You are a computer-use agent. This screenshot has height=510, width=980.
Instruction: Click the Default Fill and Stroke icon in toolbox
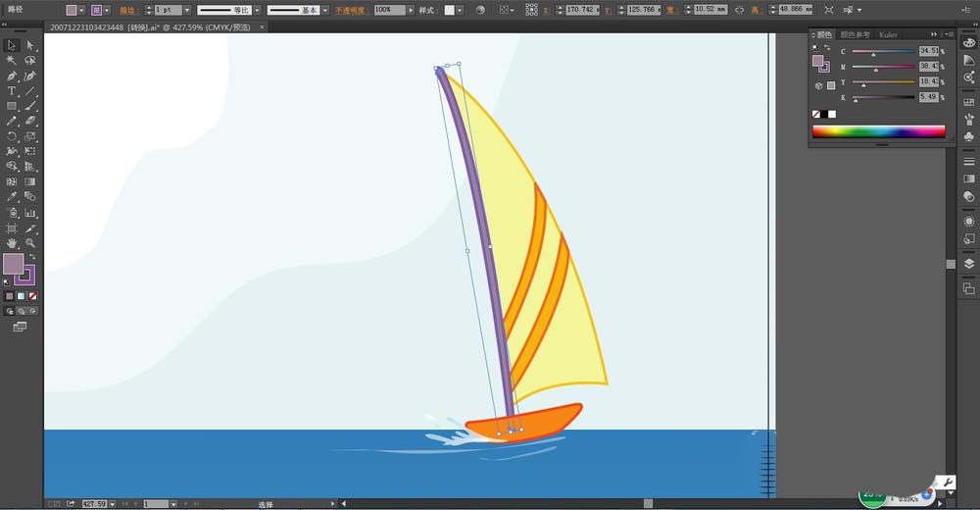click(7, 282)
